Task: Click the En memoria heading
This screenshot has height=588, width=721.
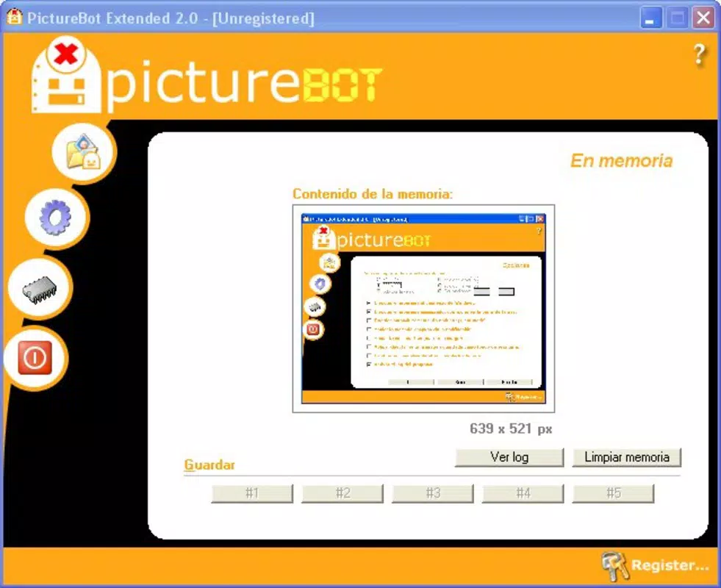Action: pyautogui.click(x=621, y=161)
